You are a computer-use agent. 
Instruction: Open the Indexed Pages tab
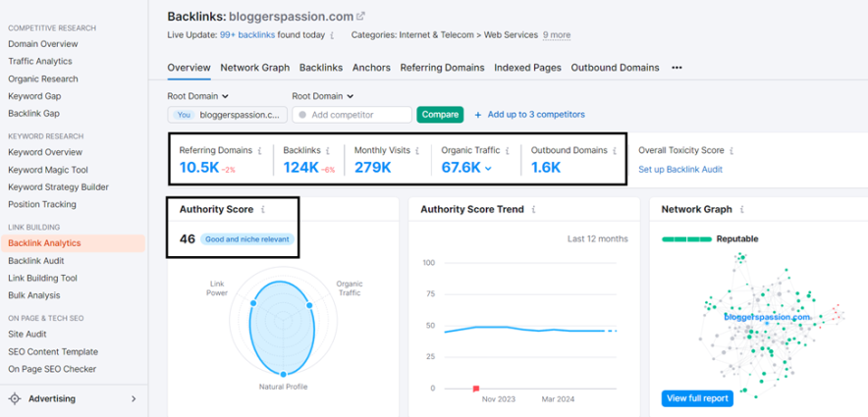[x=527, y=68]
